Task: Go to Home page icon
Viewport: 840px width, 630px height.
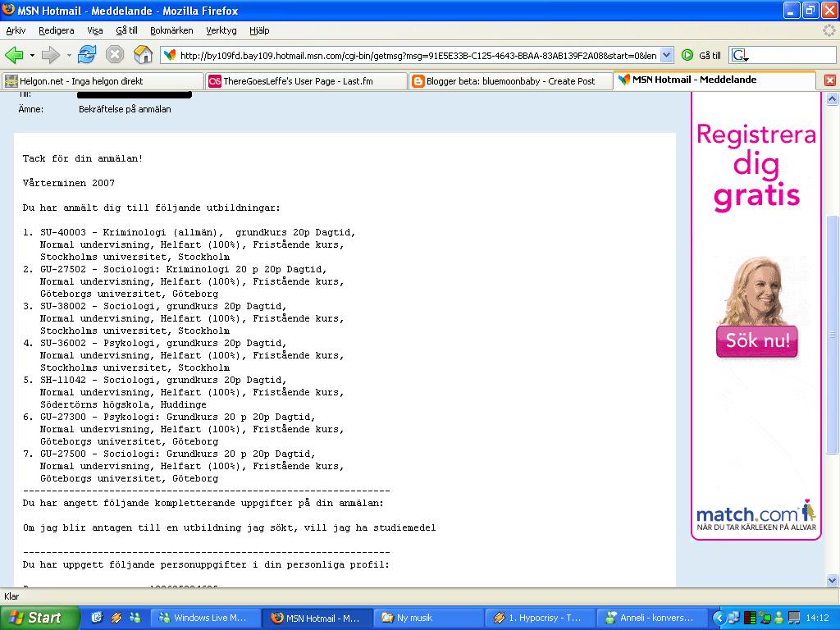Action: 143,55
